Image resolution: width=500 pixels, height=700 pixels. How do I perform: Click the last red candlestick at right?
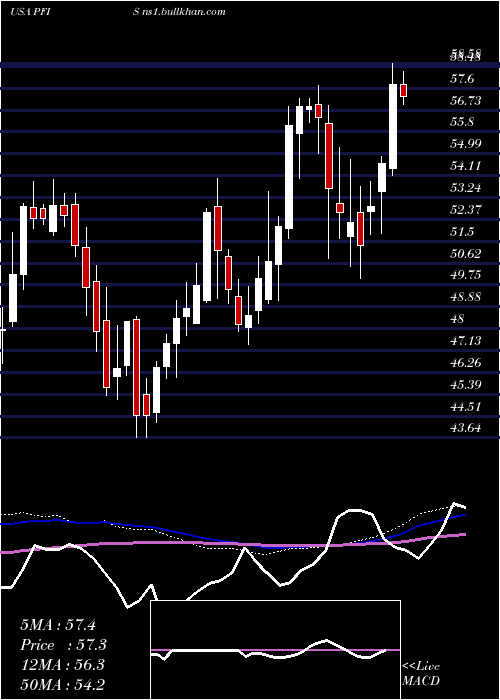point(404,88)
